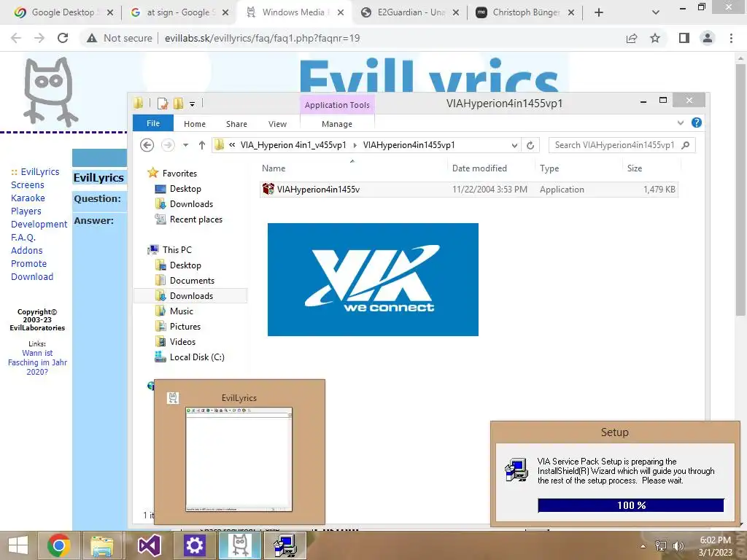747x560 pixels.
Task: Open the Share ribbon tab
Action: [236, 124]
